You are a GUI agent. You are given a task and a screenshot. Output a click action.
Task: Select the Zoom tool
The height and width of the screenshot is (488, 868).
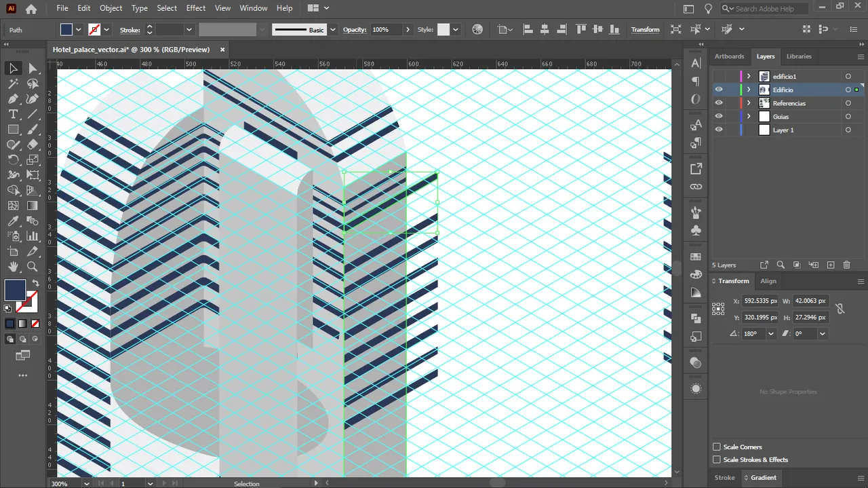(33, 267)
